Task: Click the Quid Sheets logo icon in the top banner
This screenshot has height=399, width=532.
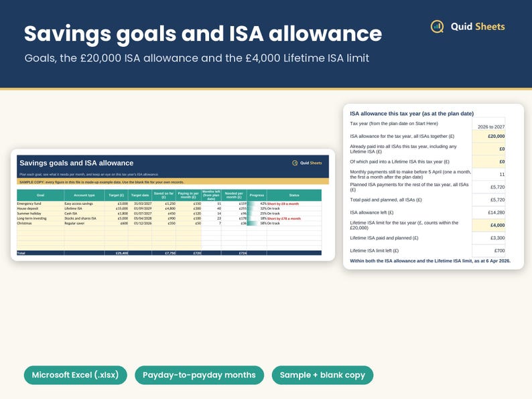Action: point(437,26)
